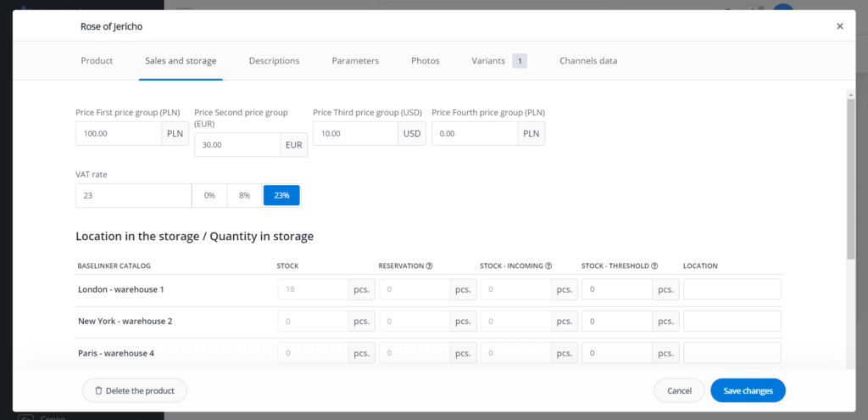The width and height of the screenshot is (868, 420).
Task: Select the 23% VAT rate option
Action: (281, 196)
